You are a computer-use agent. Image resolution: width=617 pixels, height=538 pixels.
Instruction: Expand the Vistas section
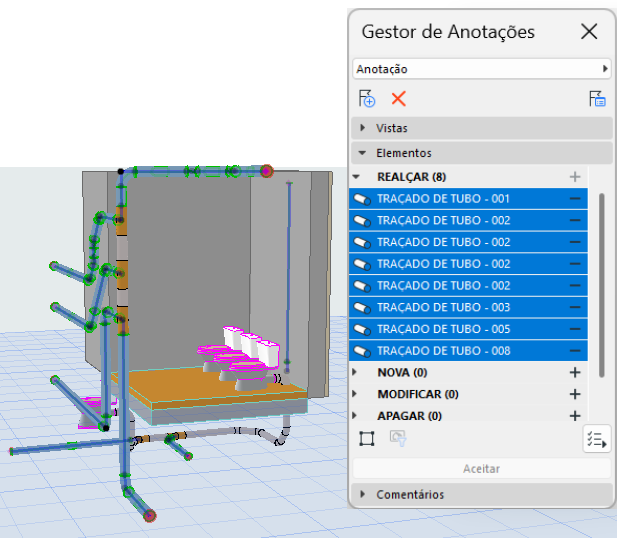(482, 128)
